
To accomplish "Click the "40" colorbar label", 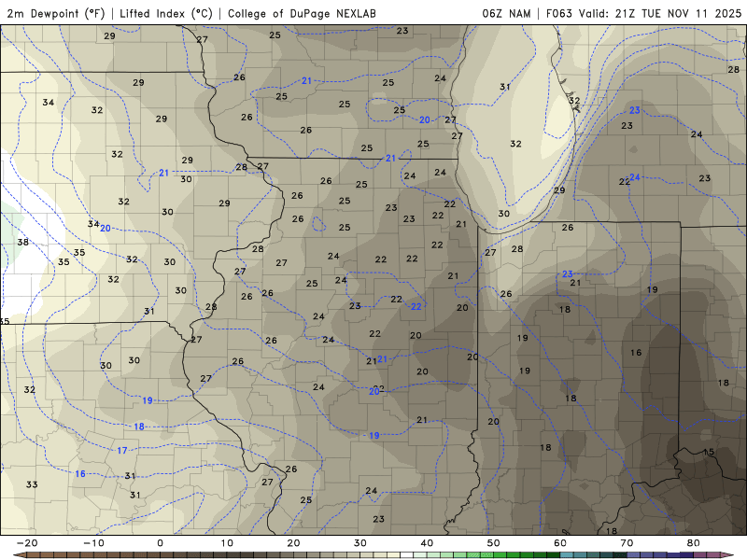I will click(x=427, y=543).
